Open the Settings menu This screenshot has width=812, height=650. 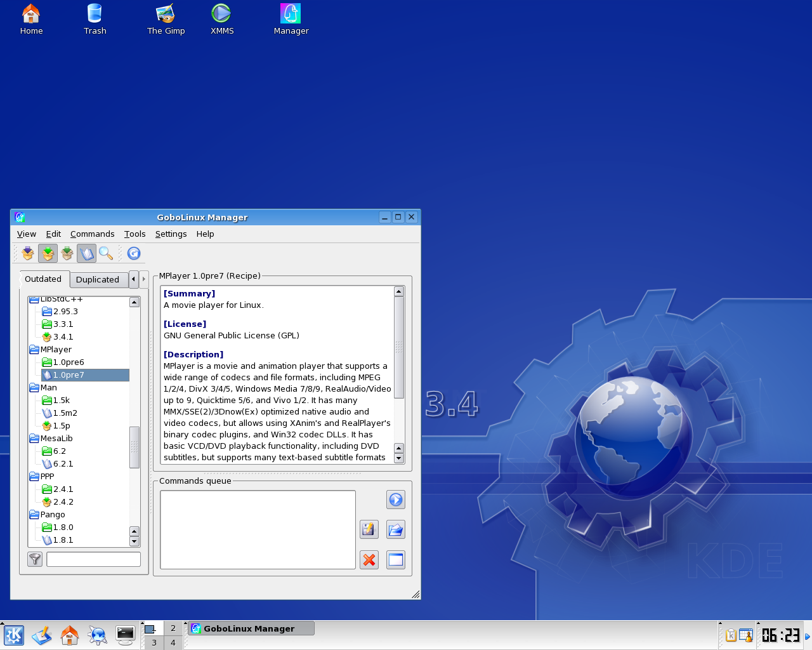click(x=171, y=234)
